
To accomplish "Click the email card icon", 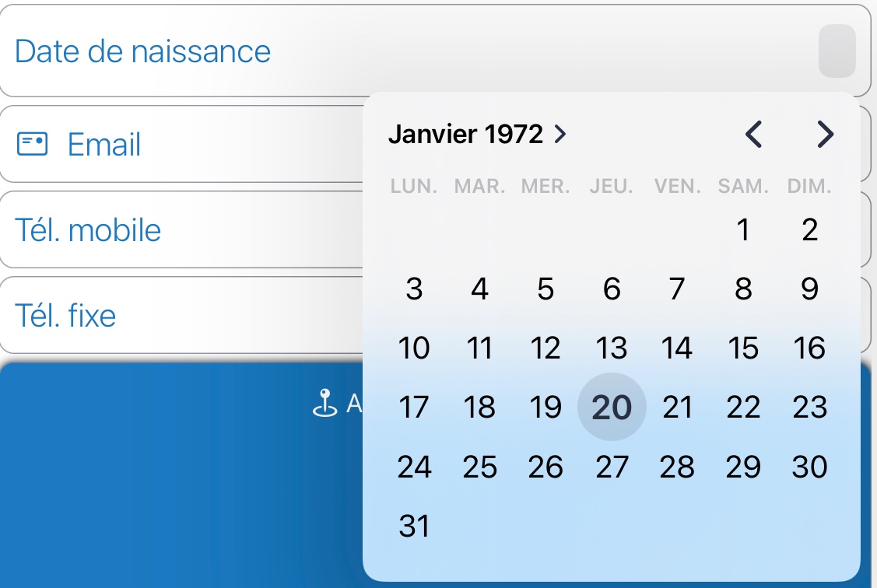I will (x=32, y=145).
